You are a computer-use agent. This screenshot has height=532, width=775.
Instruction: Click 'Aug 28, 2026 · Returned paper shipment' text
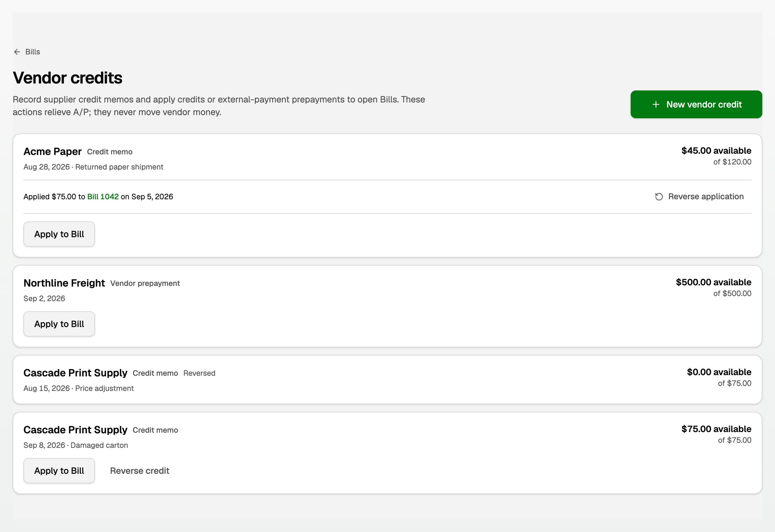point(93,167)
